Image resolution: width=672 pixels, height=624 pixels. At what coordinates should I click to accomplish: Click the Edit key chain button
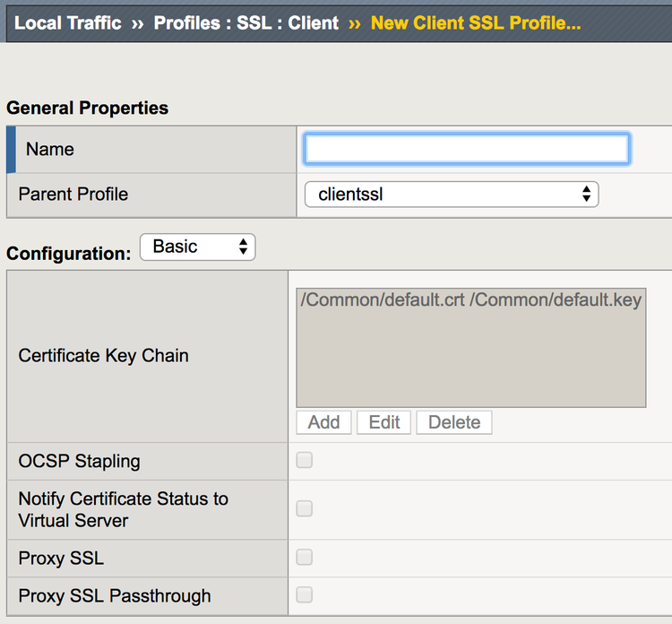tap(384, 422)
